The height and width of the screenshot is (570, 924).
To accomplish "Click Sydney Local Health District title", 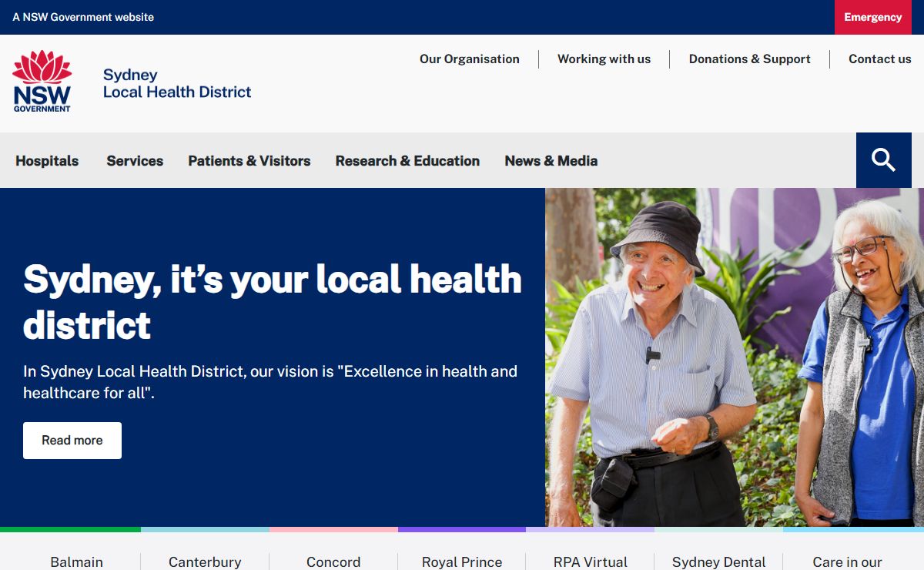I will [x=177, y=83].
